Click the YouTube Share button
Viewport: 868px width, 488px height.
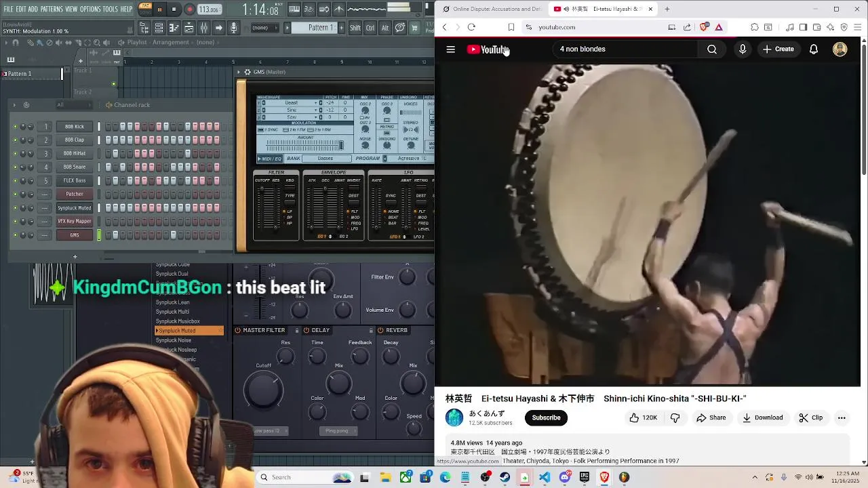click(711, 418)
